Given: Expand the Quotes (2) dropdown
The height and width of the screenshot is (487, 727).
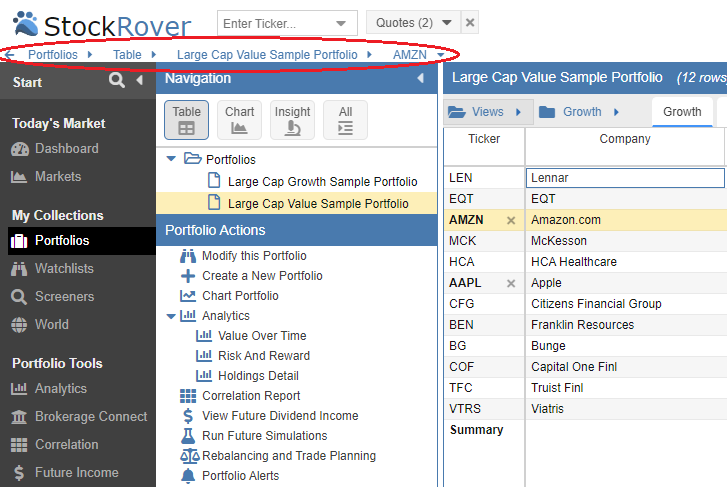Looking at the screenshot, I should tap(446, 23).
